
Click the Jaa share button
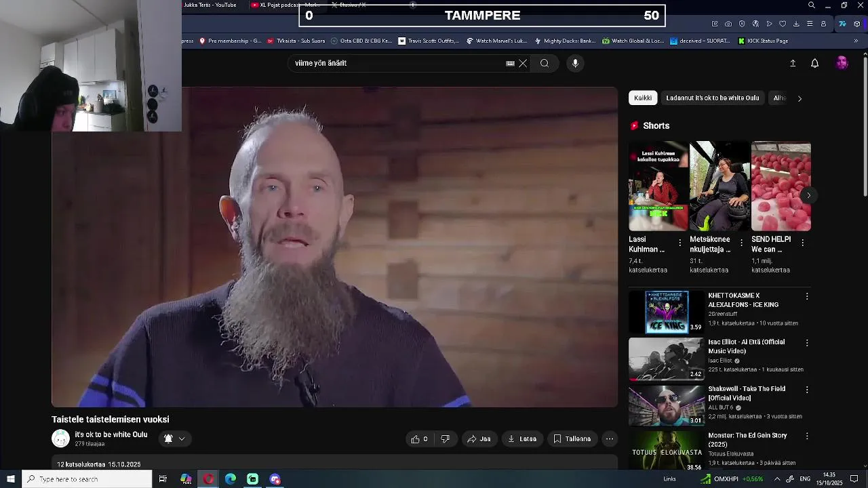click(479, 439)
